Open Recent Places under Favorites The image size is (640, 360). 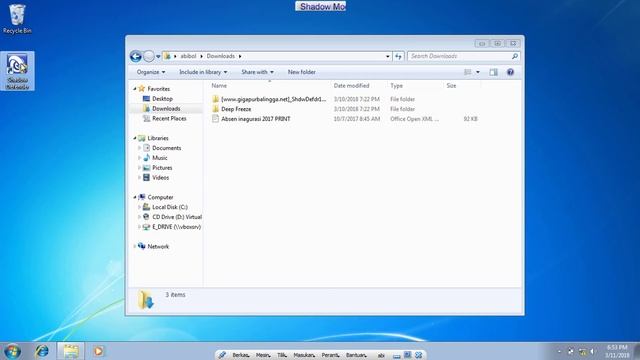[x=169, y=118]
